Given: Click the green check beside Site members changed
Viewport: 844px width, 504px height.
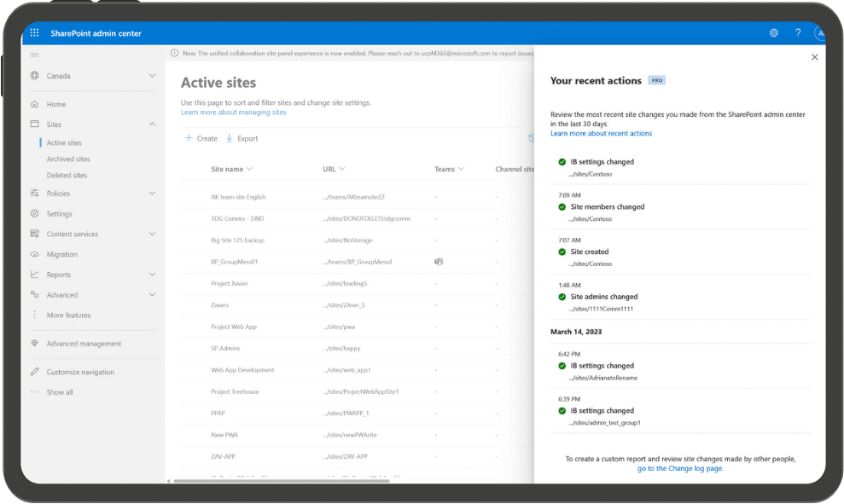Looking at the screenshot, I should click(562, 206).
